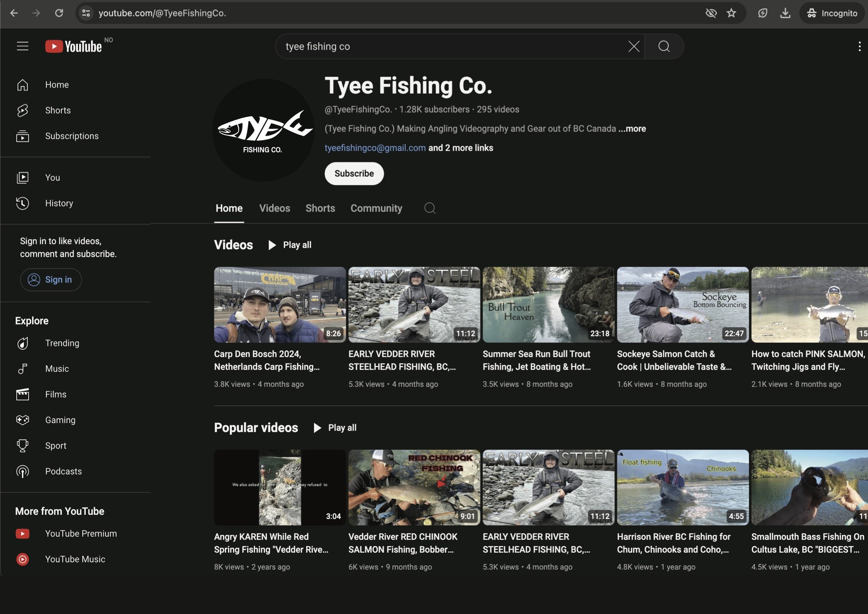The image size is (868, 614).
Task: Open Trending in Explore section
Action: (62, 343)
